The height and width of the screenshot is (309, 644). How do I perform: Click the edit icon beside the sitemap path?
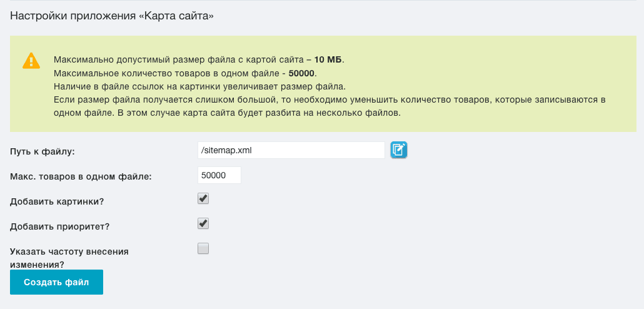point(398,150)
